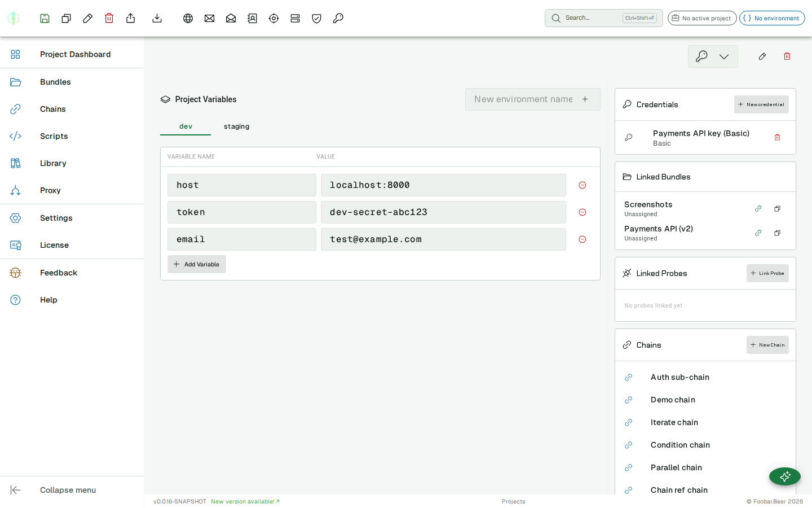The height and width of the screenshot is (508, 812).
Task: Click the open envelope icon in the toolbar
Action: pos(231,18)
